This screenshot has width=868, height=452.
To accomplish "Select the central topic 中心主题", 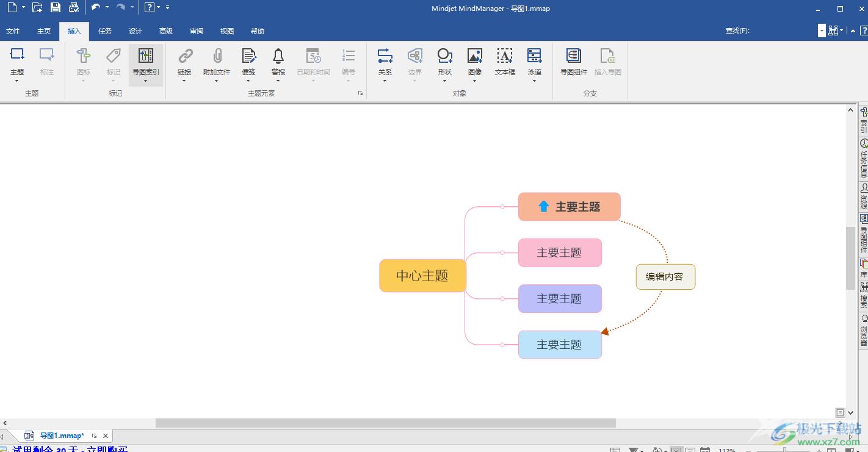I will (x=422, y=276).
